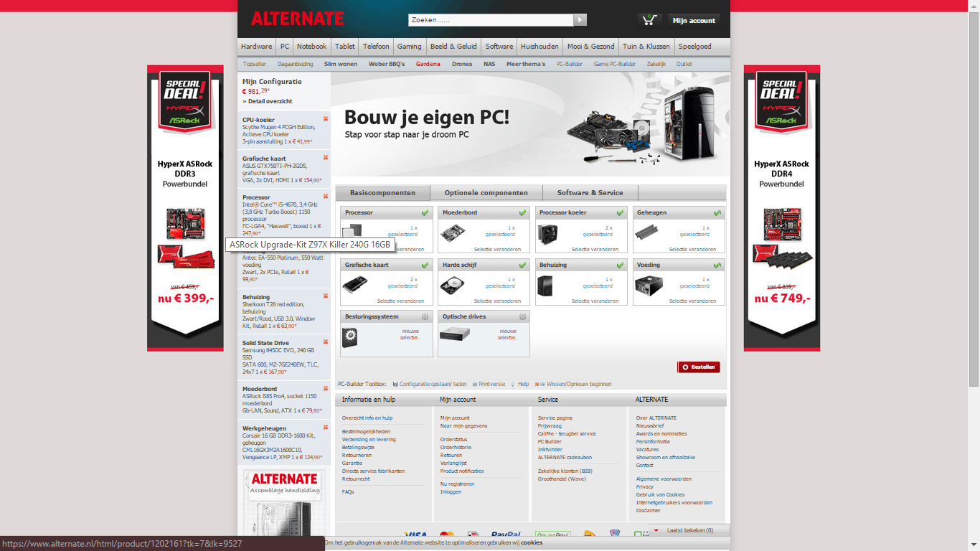Open Detail overzicht link
The height and width of the screenshot is (551, 980).
(x=268, y=101)
